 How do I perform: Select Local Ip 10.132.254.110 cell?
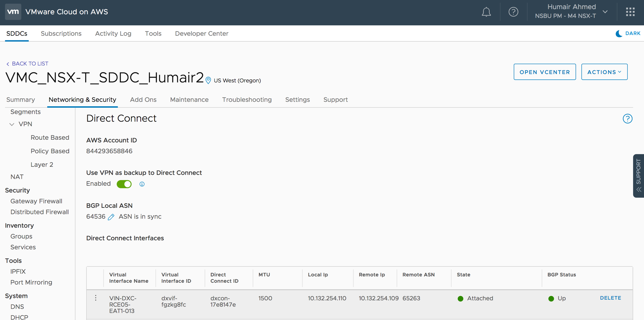[x=327, y=299]
